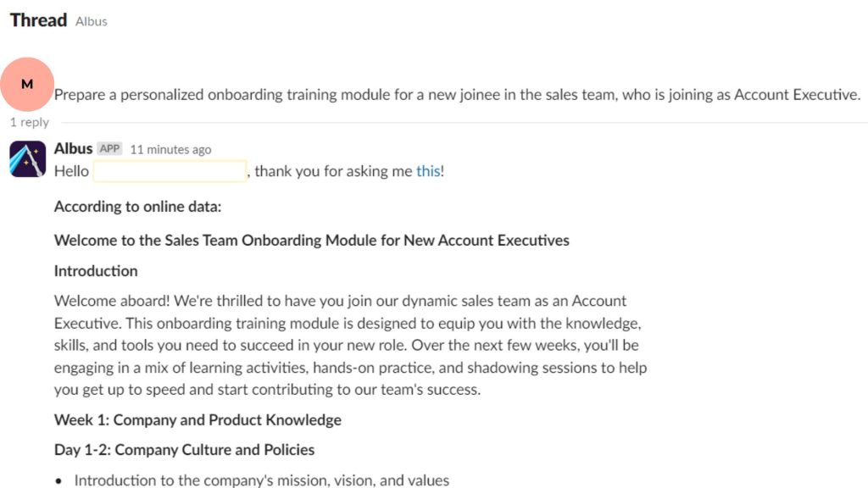
Task: Click the "According to online data:" line
Action: [x=138, y=207]
